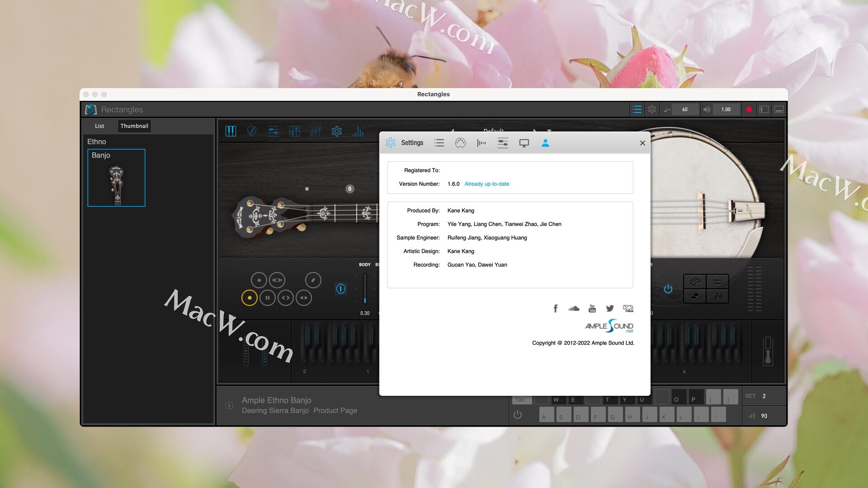
Task: Toggle the left sidebar panel layout icon
Action: pyautogui.click(x=764, y=109)
